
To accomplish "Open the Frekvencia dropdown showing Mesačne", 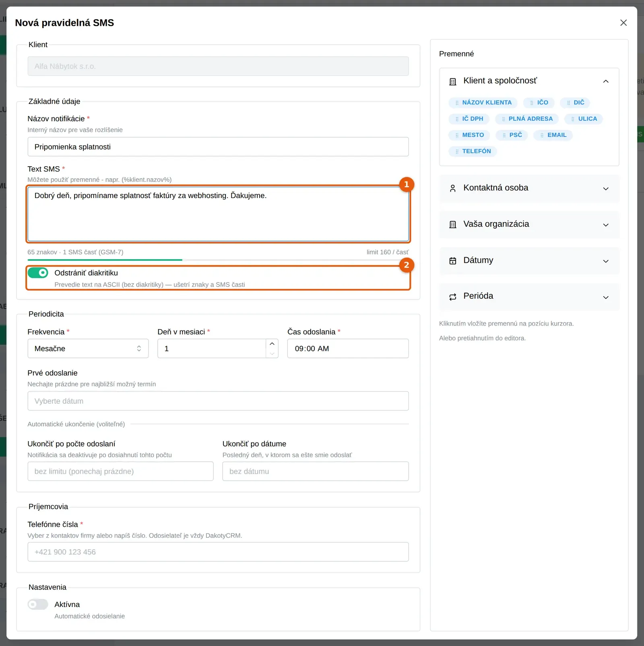I will (x=88, y=349).
